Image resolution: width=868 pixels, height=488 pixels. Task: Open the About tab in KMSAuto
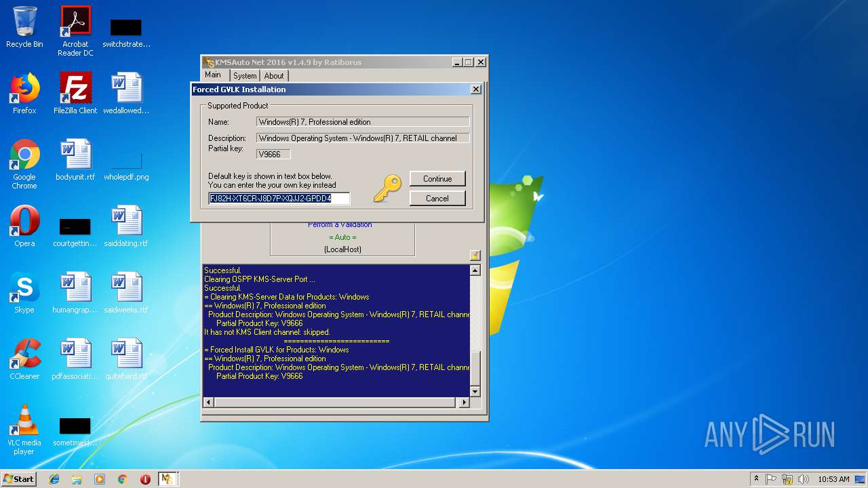(274, 76)
